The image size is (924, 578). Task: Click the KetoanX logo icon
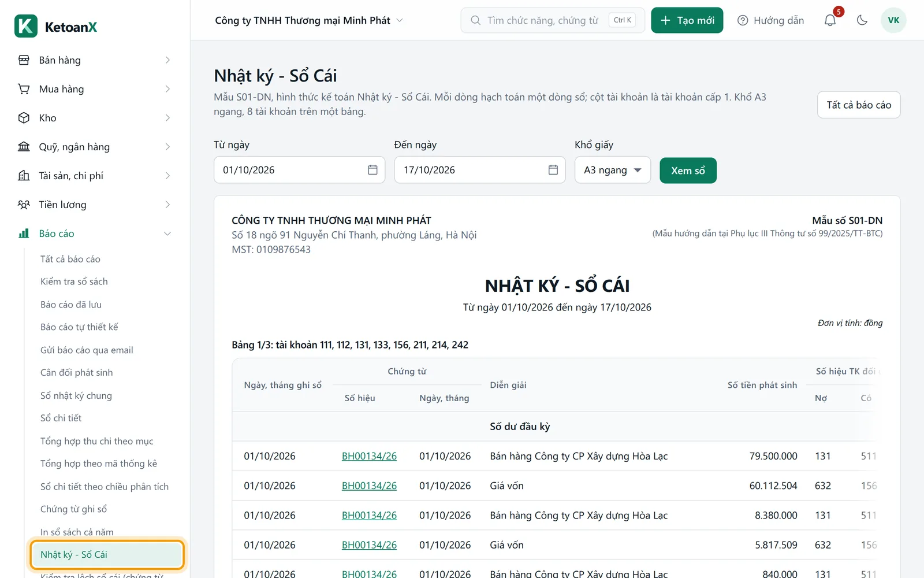click(x=26, y=26)
